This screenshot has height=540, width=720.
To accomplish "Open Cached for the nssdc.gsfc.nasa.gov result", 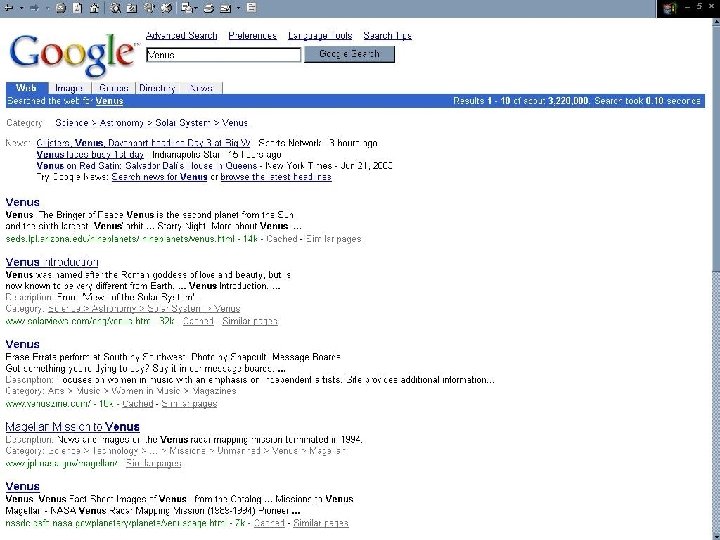I will [x=269, y=523].
